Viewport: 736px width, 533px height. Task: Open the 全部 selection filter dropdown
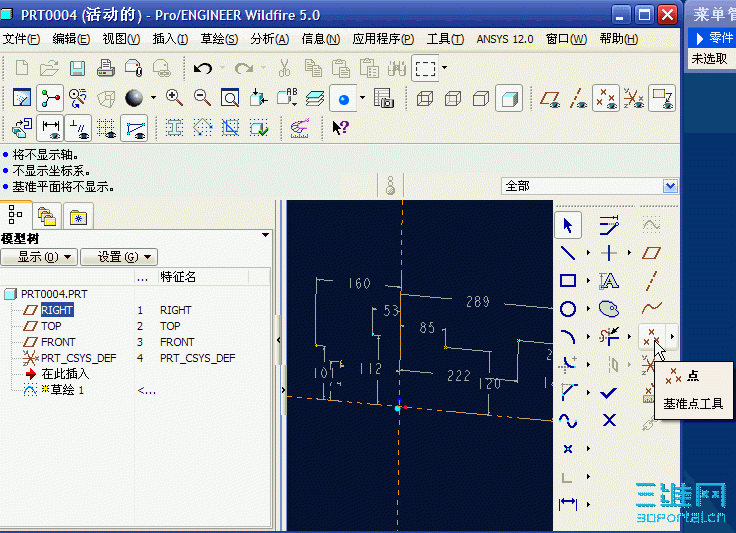[x=670, y=186]
